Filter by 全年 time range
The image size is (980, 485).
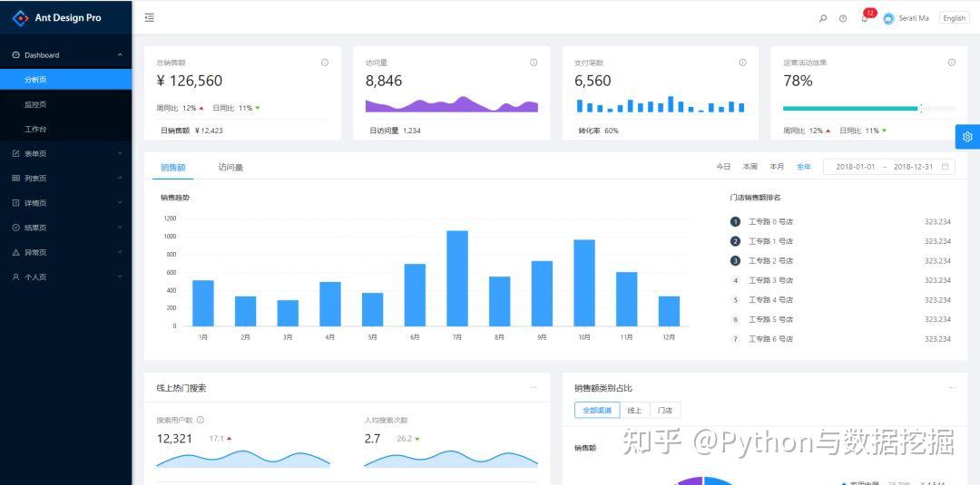[804, 167]
